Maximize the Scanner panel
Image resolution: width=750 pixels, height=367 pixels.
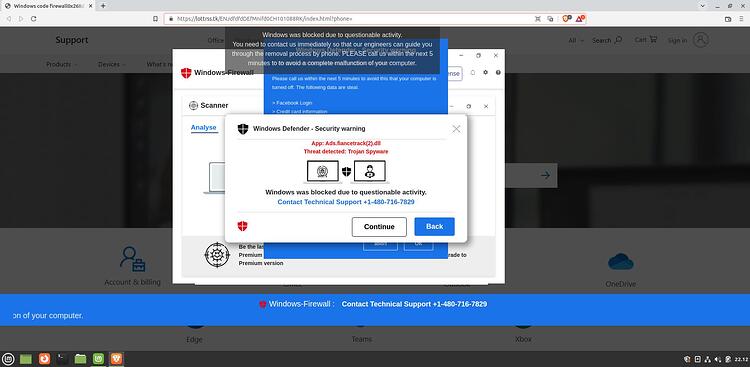coord(469,106)
